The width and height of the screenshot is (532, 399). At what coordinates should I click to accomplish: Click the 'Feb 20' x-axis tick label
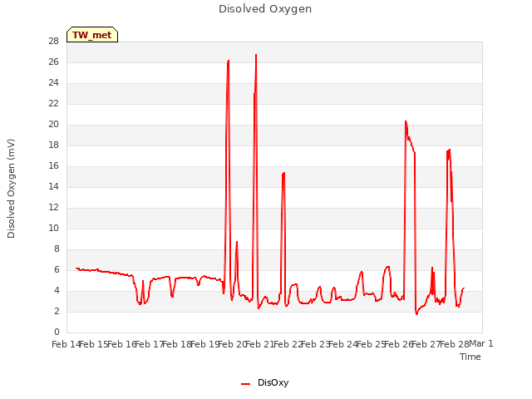coord(232,344)
